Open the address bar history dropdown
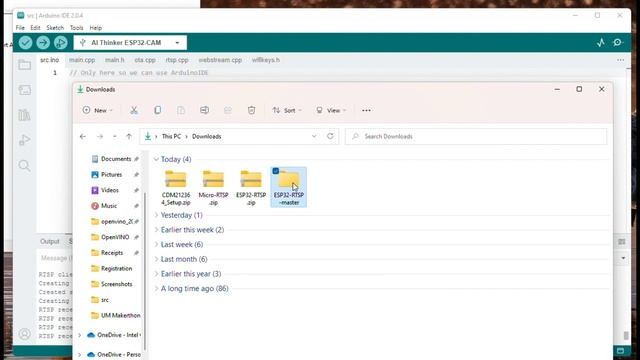The image size is (640, 360). [314, 136]
